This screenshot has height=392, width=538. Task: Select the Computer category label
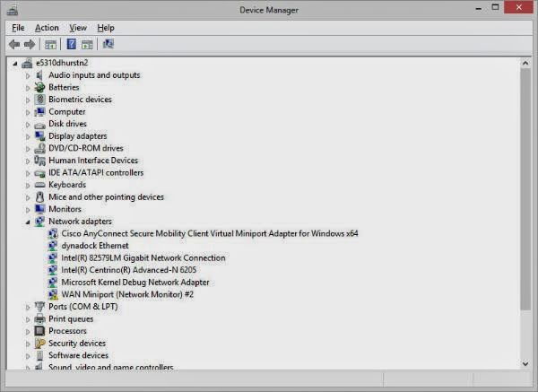pos(67,112)
